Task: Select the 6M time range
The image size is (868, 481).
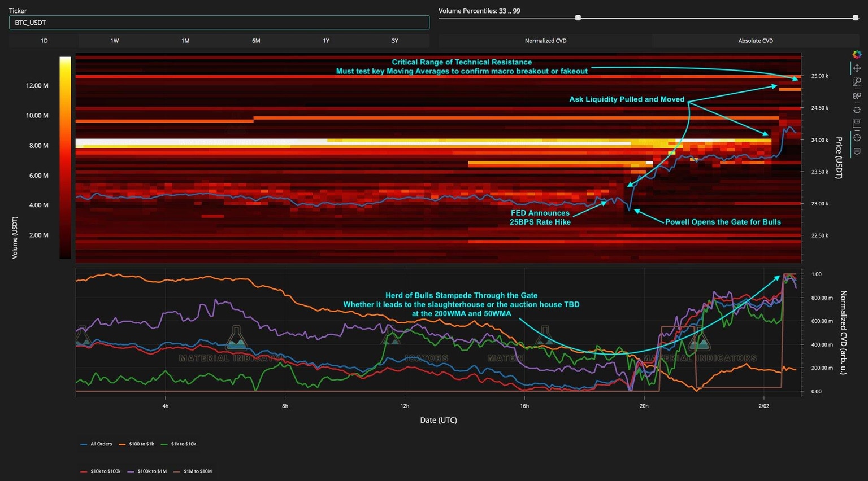Action: pos(255,40)
